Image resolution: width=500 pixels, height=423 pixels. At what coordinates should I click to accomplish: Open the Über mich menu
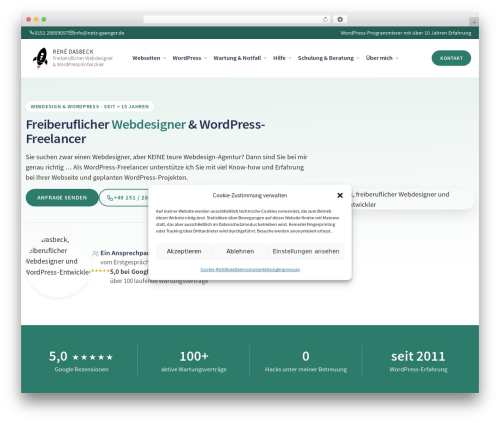pos(382,58)
